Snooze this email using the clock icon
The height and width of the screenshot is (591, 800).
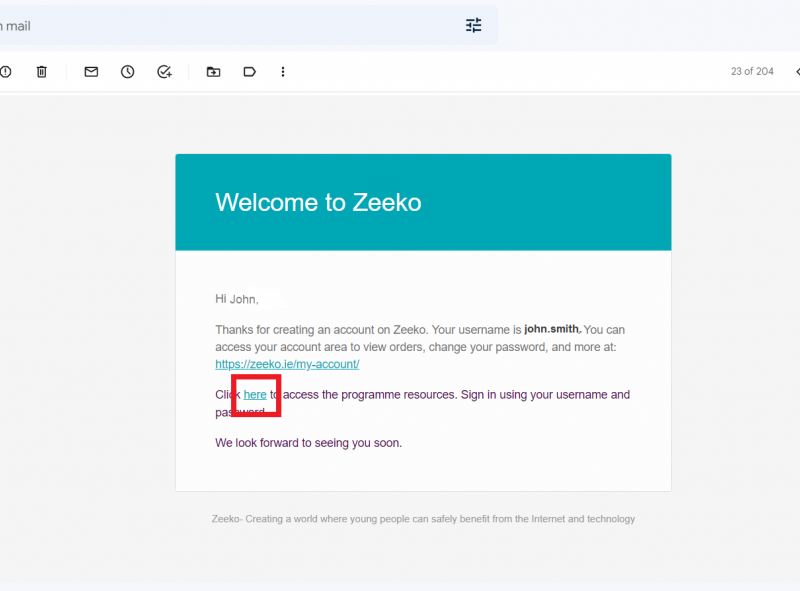pyautogui.click(x=128, y=72)
